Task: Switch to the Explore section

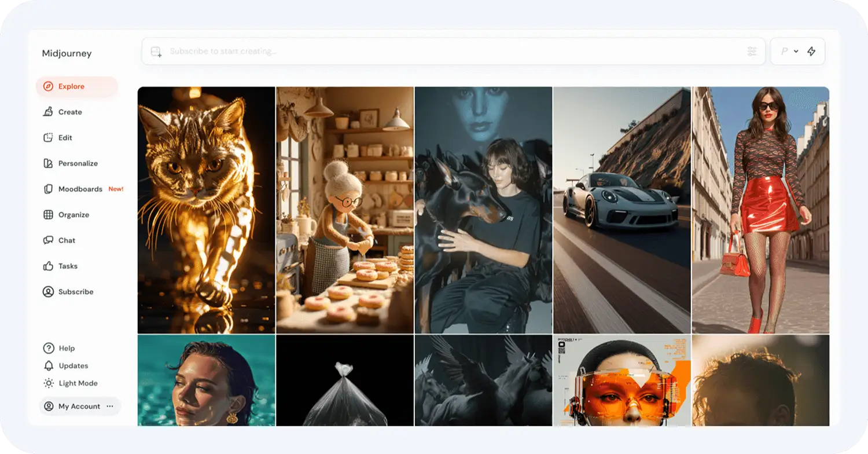Action: 69,86
